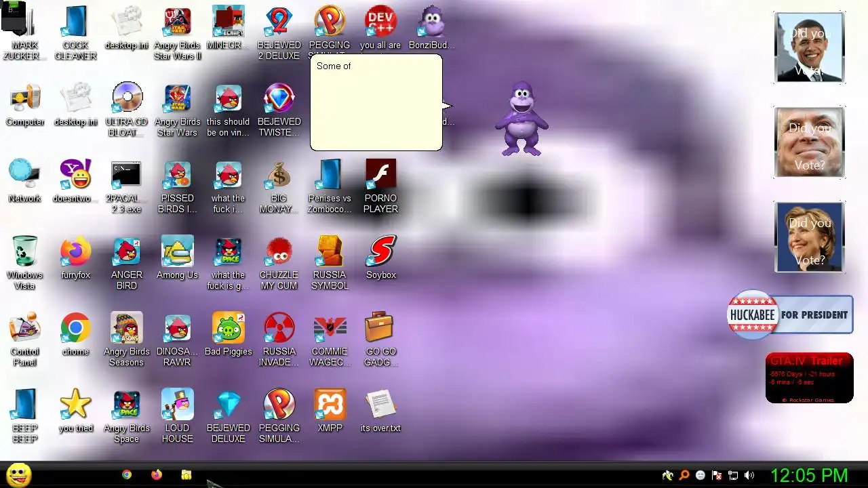
Task: Open the RUSSIA SYMBOL shortcut
Action: click(330, 263)
